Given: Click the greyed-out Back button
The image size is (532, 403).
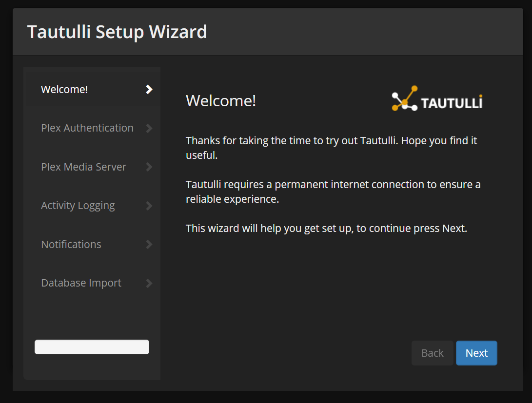Looking at the screenshot, I should point(432,353).
